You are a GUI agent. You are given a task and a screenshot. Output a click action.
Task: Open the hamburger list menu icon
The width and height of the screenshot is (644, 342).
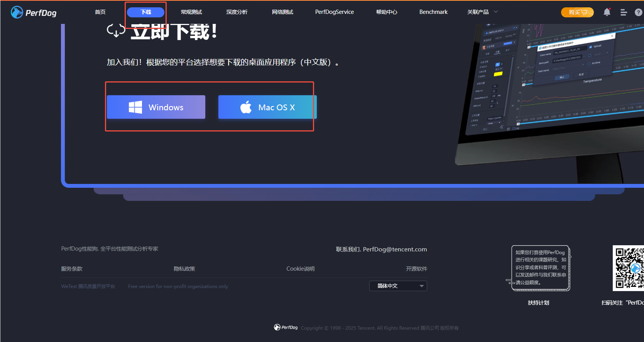(624, 12)
